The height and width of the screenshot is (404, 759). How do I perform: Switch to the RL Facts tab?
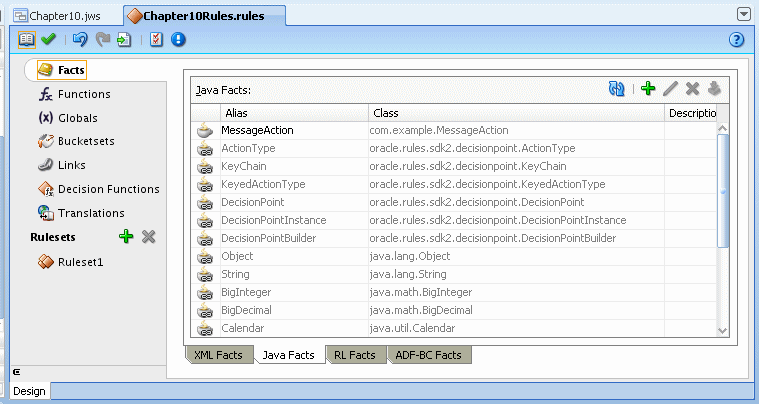(355, 355)
